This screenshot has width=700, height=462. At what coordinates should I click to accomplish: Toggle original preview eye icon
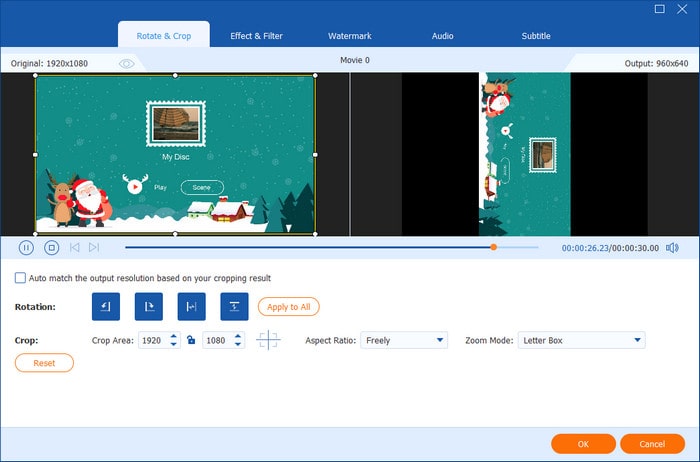(x=126, y=63)
